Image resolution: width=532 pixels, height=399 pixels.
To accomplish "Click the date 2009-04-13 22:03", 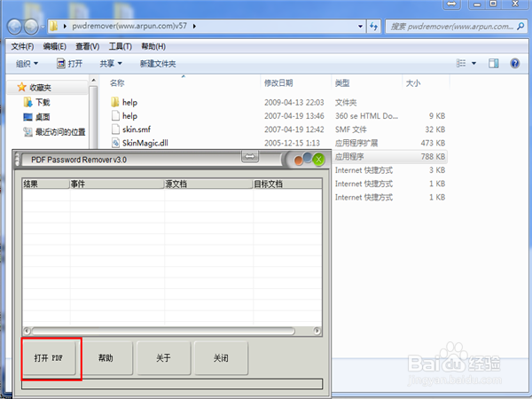I will pyautogui.click(x=294, y=102).
